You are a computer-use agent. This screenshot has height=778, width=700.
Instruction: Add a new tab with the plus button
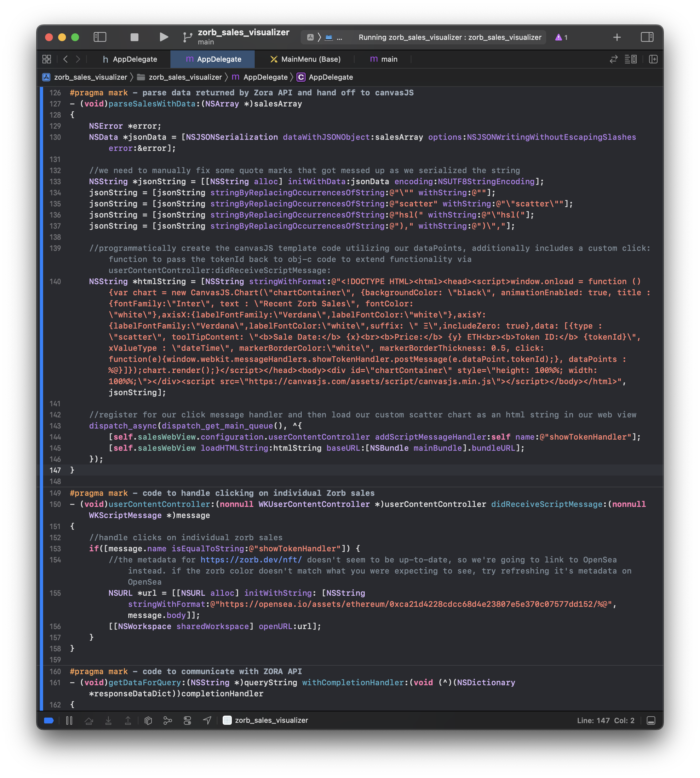[x=617, y=37]
